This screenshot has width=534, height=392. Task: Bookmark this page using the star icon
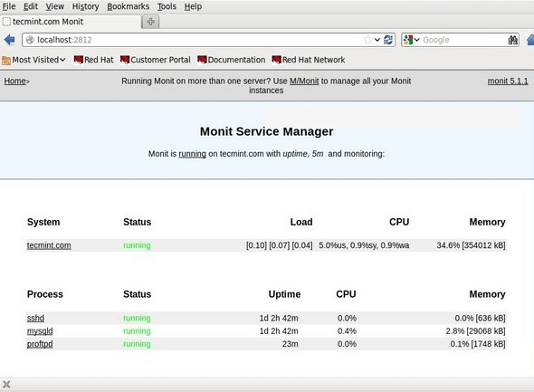367,40
